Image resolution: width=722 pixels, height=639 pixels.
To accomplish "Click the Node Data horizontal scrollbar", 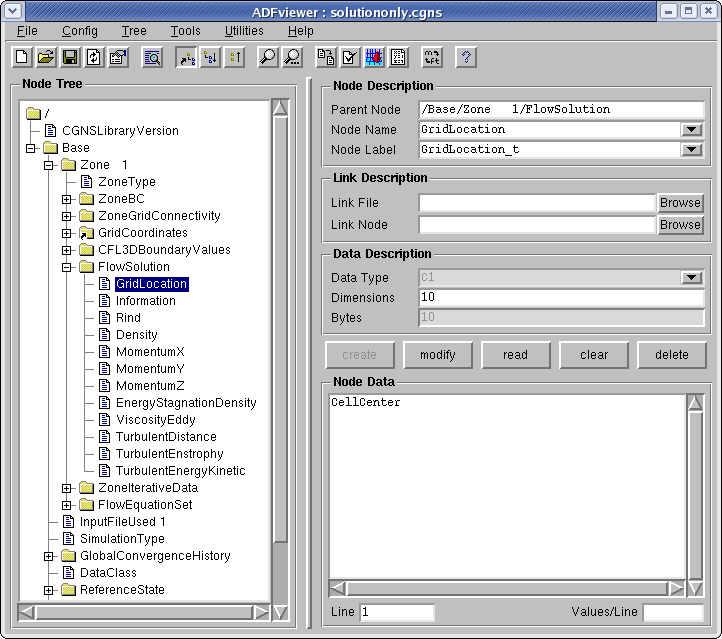I will 507,588.
